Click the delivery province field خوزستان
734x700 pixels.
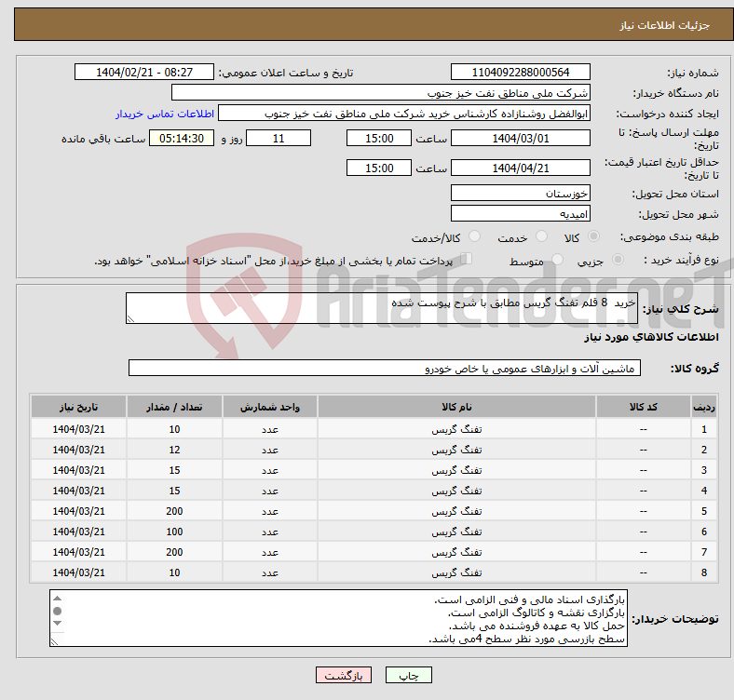point(520,193)
